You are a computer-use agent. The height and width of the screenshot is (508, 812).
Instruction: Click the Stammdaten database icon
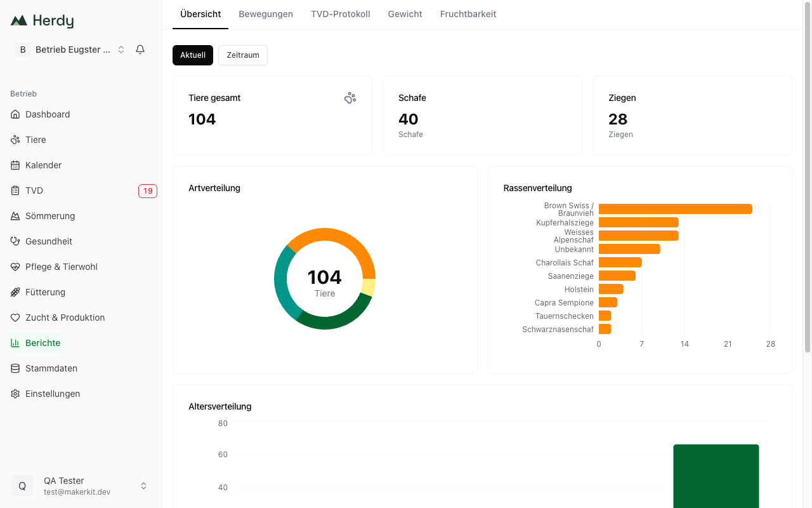tap(15, 368)
